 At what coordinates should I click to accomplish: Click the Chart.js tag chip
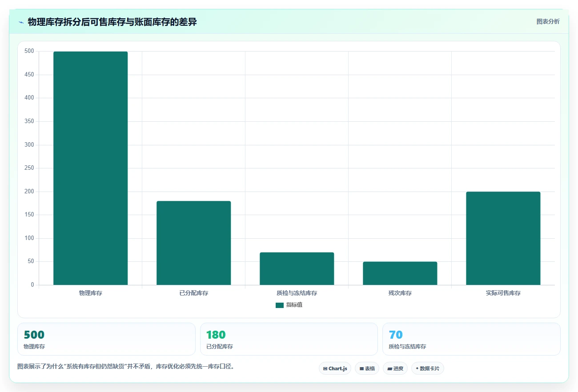pos(335,368)
